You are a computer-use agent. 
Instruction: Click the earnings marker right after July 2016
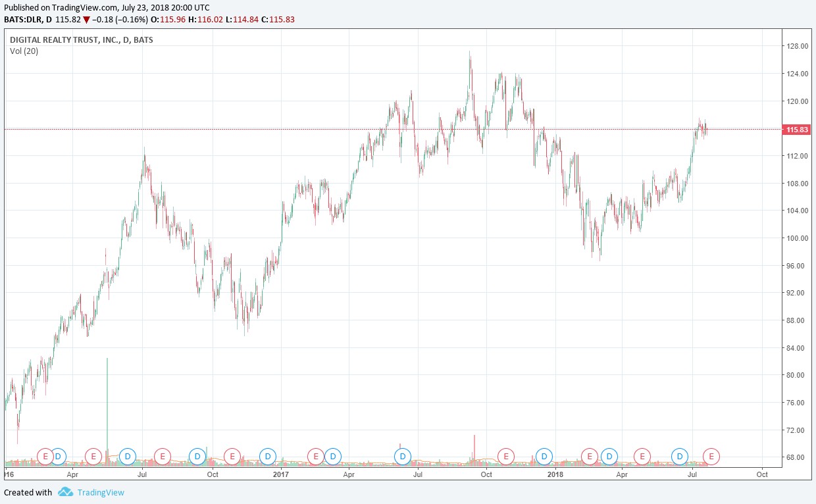click(x=162, y=456)
